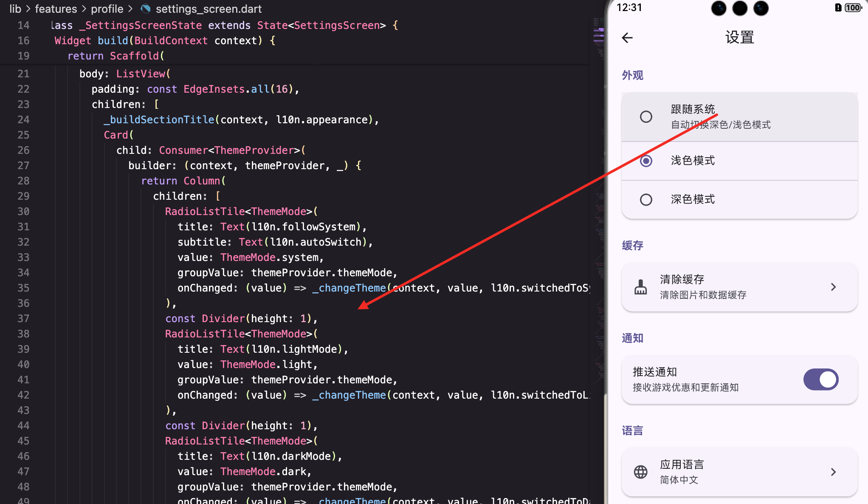Select the 深色模式 radio button
Viewport: 868px width, 504px height.
(x=646, y=199)
